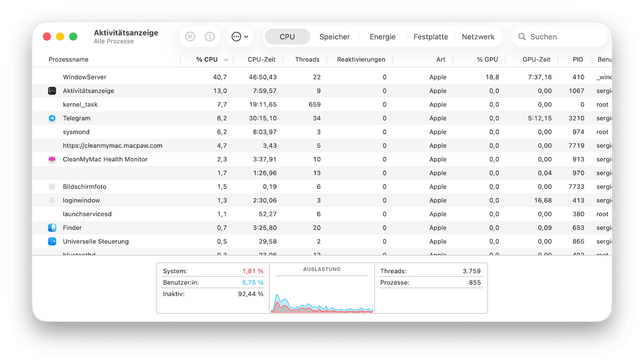Open the Festplatte tab

431,37
